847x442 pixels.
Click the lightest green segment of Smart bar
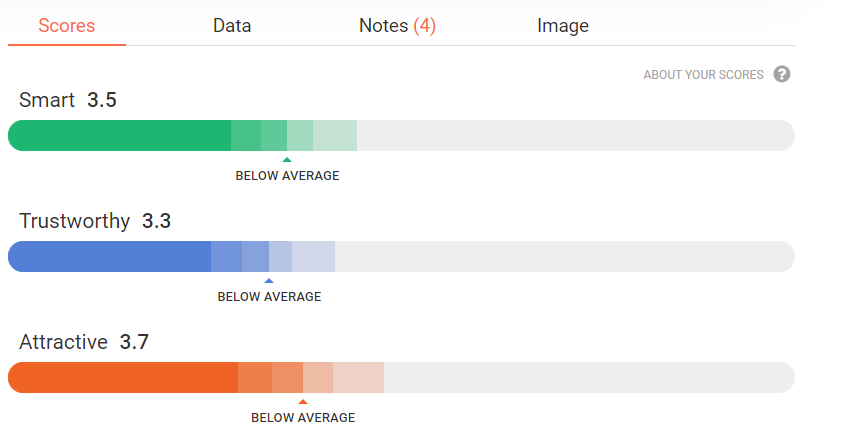tap(335, 136)
